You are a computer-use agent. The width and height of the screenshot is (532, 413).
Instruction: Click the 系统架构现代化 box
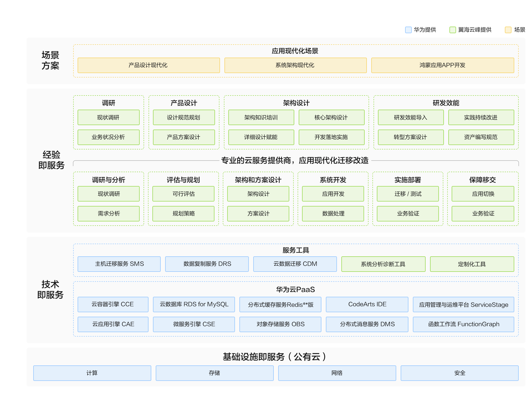[295, 65]
